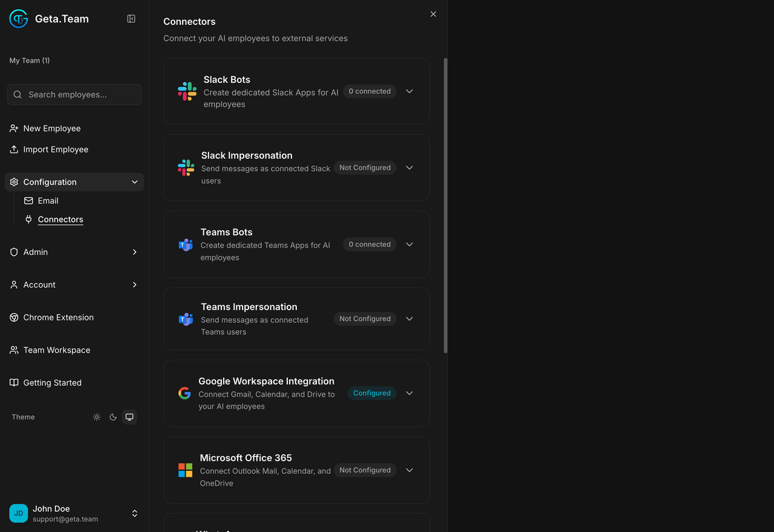Click the Slack logo on Slack Impersonation card
Screen dimensions: 774x532
click(186, 167)
